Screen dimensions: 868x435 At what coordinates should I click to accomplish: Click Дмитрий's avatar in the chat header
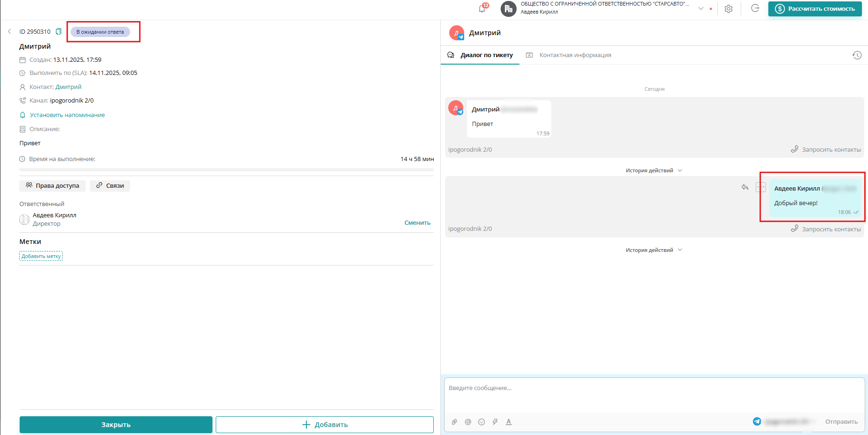(x=456, y=33)
